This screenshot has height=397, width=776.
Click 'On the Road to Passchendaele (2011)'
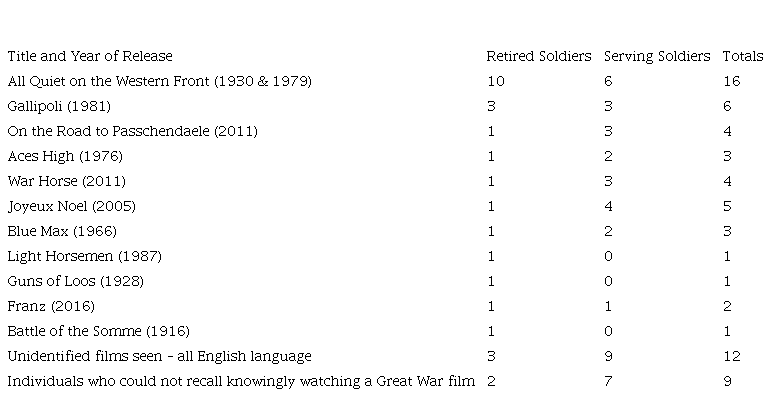[133, 131]
